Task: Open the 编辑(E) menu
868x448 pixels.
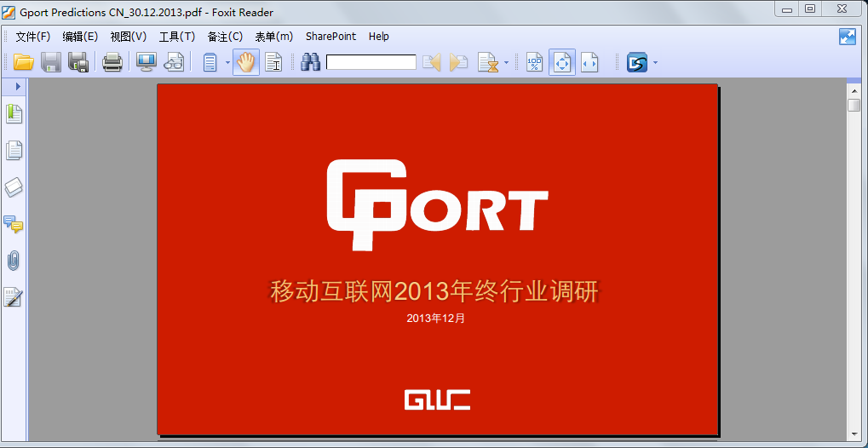Action: tap(80, 37)
